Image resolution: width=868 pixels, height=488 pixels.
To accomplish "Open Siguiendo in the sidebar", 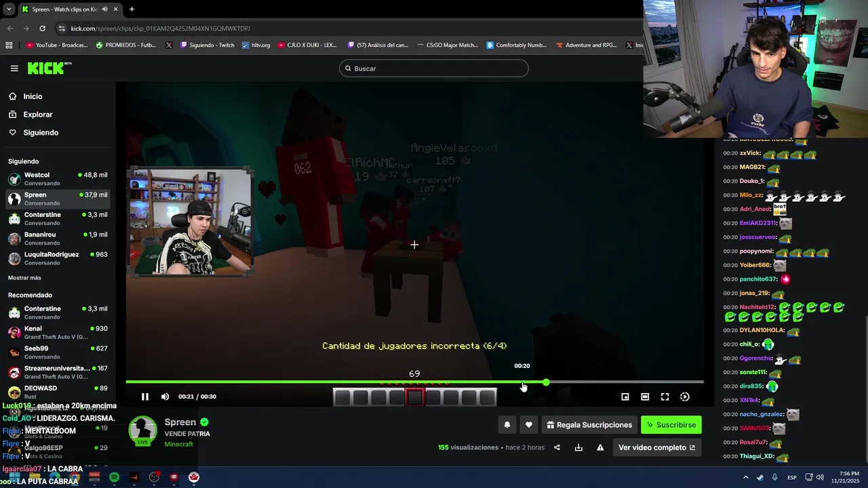I will click(x=41, y=133).
